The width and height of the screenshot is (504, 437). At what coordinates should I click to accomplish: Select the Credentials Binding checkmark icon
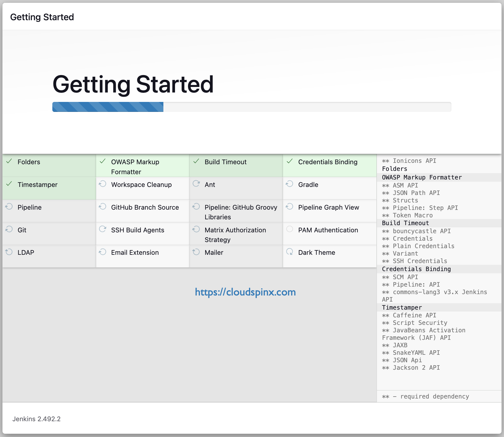pos(290,161)
